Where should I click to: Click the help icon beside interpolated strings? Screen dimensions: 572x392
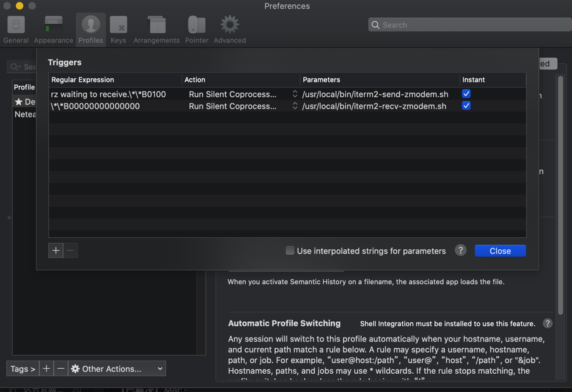[460, 250]
